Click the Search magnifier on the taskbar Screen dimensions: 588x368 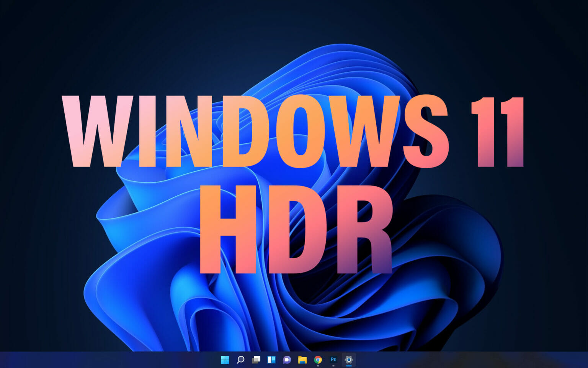[240, 360]
